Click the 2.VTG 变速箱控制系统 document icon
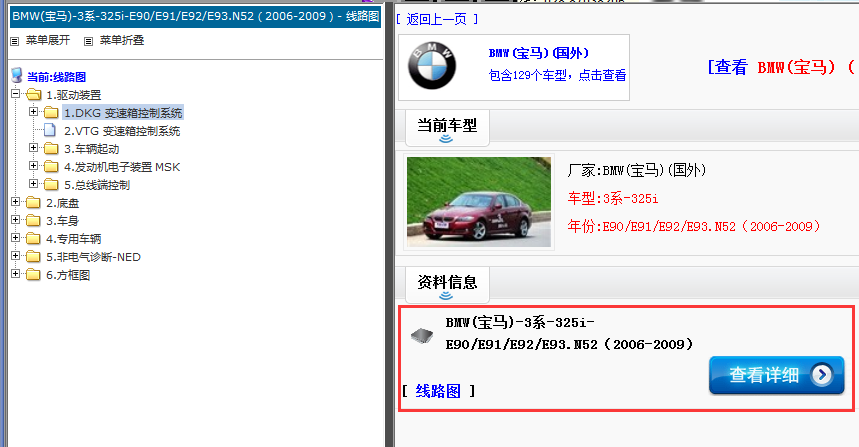This screenshot has height=447, width=859. [x=51, y=131]
